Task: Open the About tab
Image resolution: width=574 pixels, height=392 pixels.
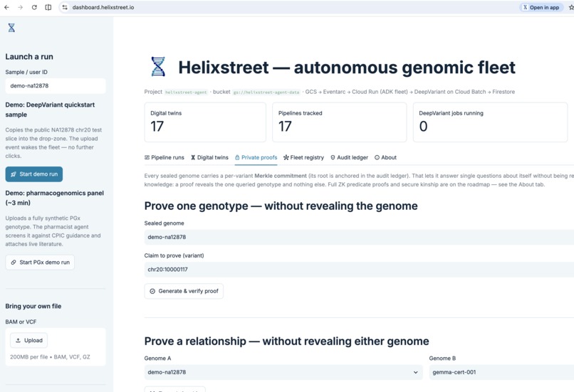Action: (385, 158)
